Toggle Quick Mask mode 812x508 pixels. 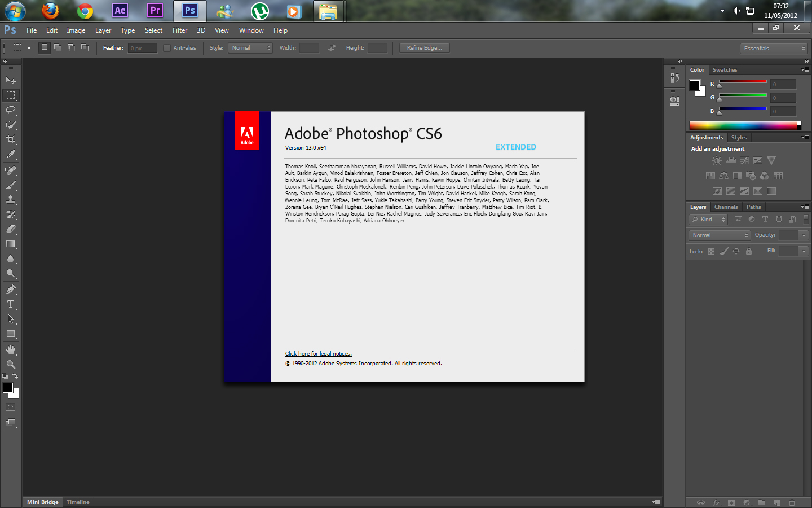(x=10, y=407)
